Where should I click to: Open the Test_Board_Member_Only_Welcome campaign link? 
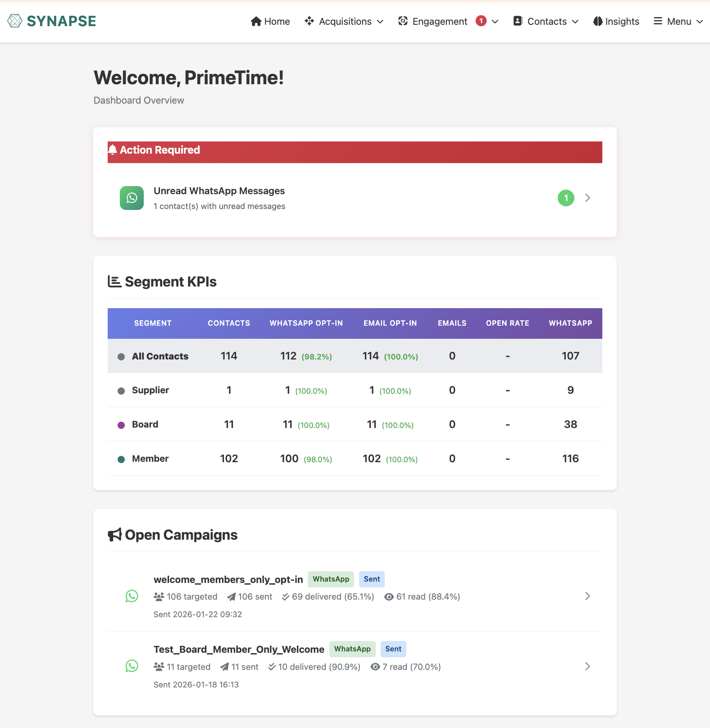point(239,649)
